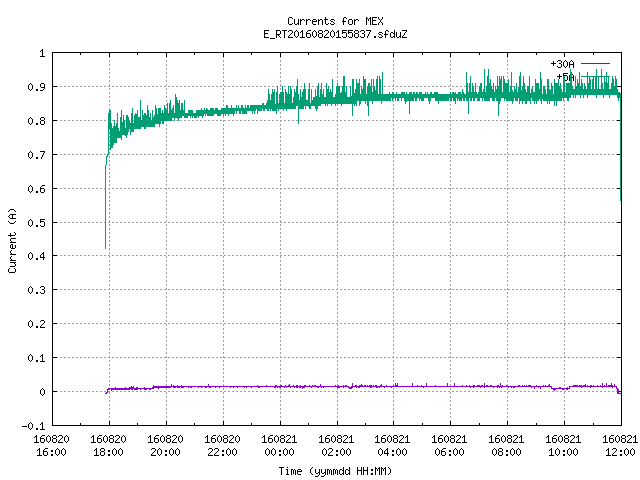Click y-axis tick value 0.4

[x=36, y=256]
